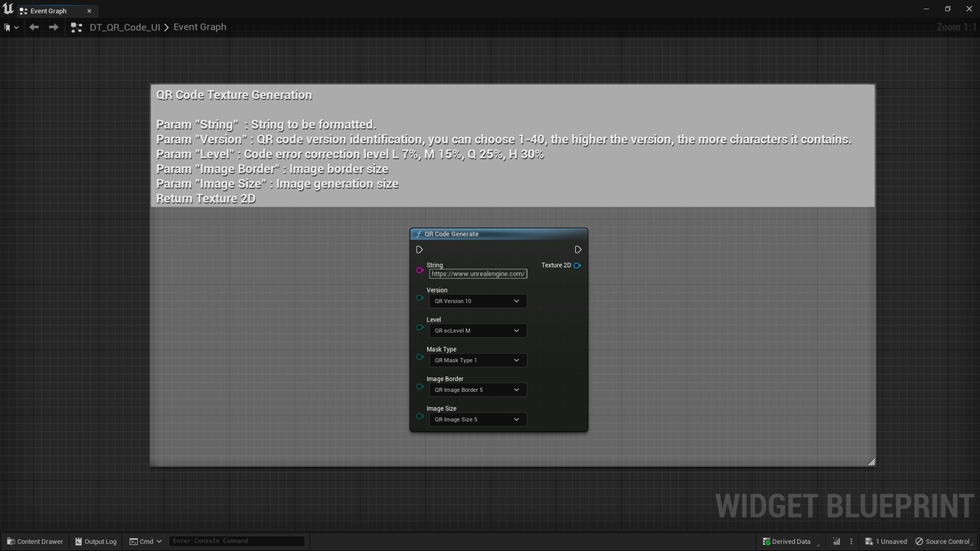Click the status bar grid icon
980x551 pixels.
point(837,542)
